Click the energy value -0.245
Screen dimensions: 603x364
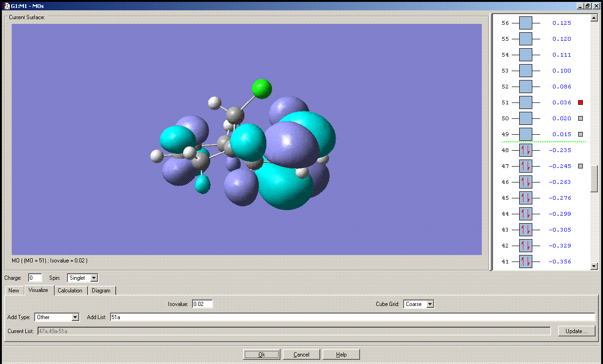click(560, 166)
